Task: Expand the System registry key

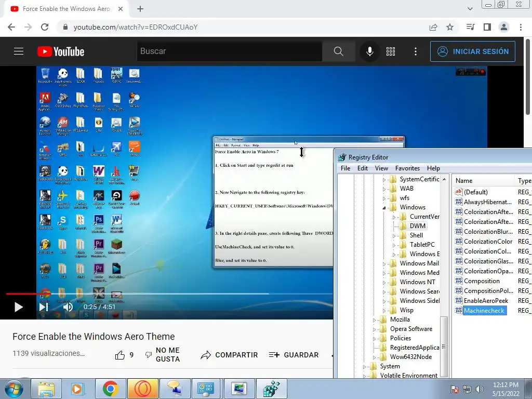Action: click(x=364, y=367)
